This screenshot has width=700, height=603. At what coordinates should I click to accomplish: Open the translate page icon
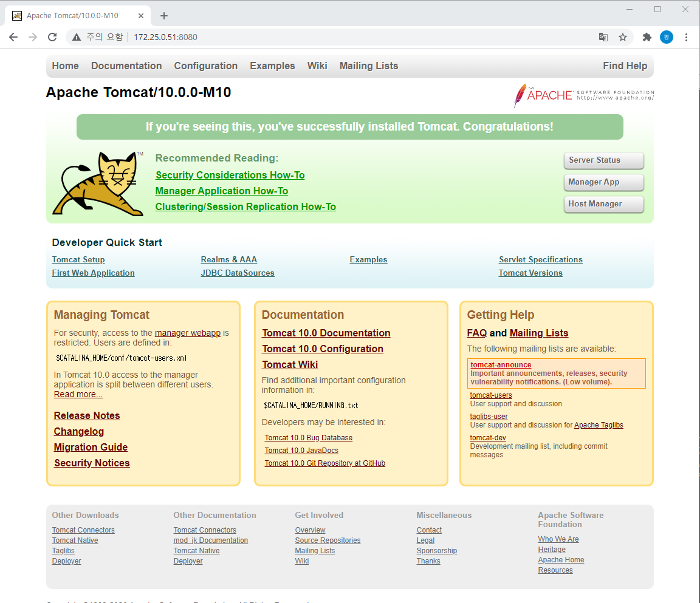click(x=603, y=37)
